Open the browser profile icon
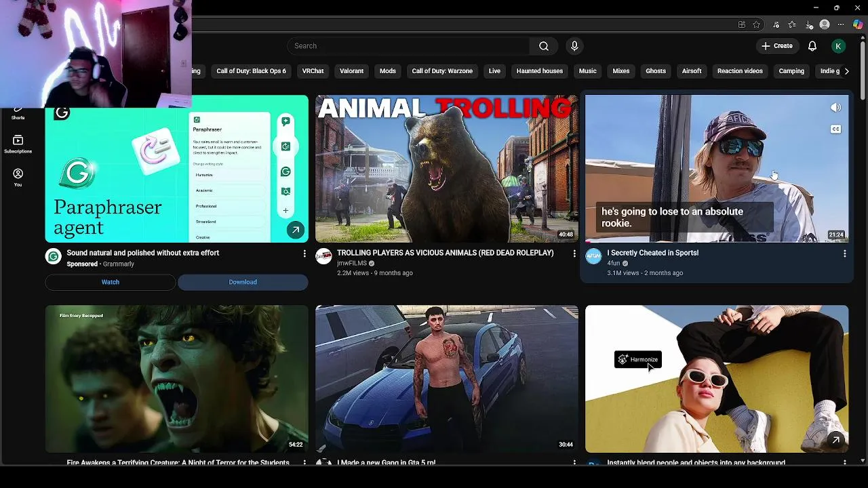Screen dimensions: 868x488 click(x=825, y=24)
